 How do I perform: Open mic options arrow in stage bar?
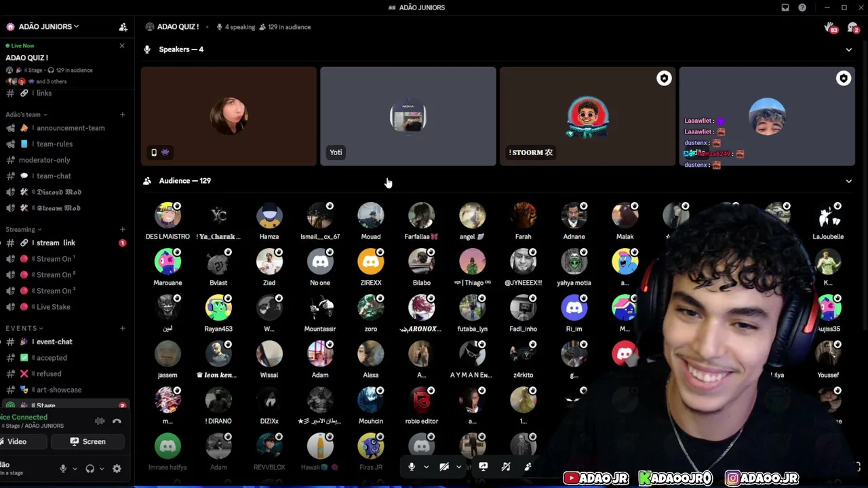tap(426, 466)
